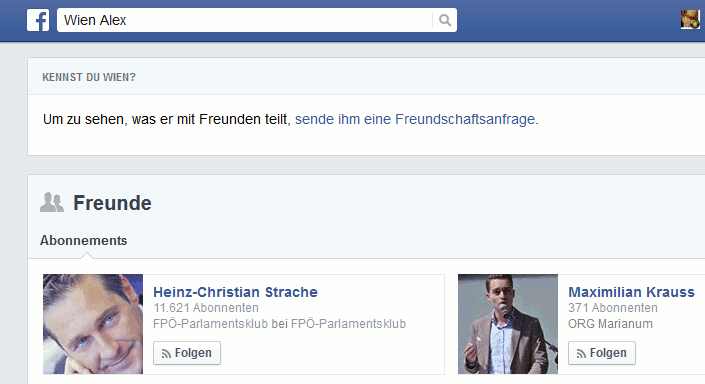Open the sende ihm eine Freundschaftsanfrage link
This screenshot has height=384, width=705.
(415, 119)
